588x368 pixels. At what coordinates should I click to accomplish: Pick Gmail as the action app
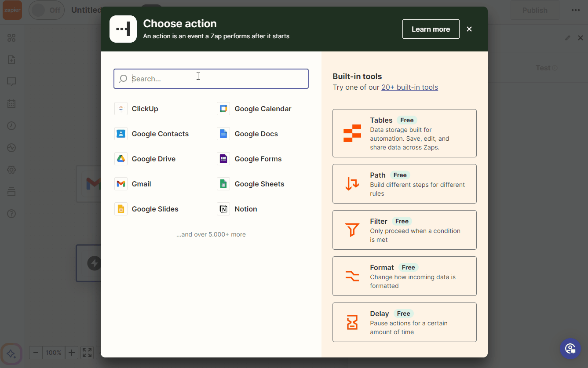point(133,184)
